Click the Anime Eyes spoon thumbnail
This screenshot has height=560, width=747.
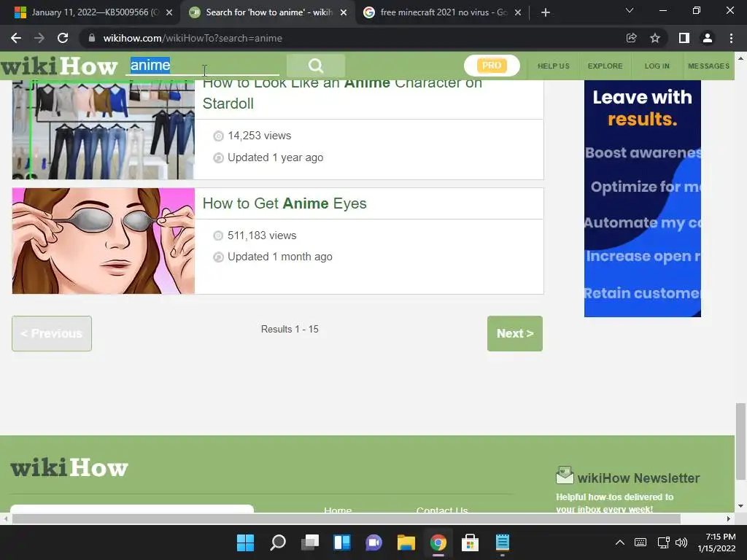point(104,241)
